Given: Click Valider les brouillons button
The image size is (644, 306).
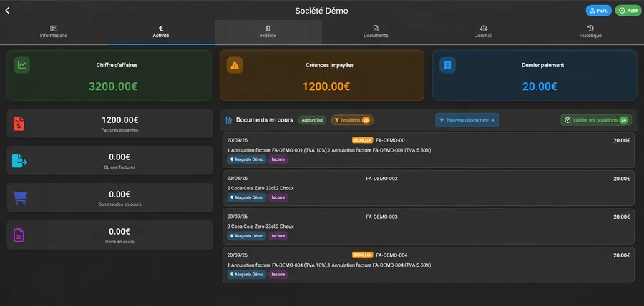Looking at the screenshot, I should tap(596, 120).
